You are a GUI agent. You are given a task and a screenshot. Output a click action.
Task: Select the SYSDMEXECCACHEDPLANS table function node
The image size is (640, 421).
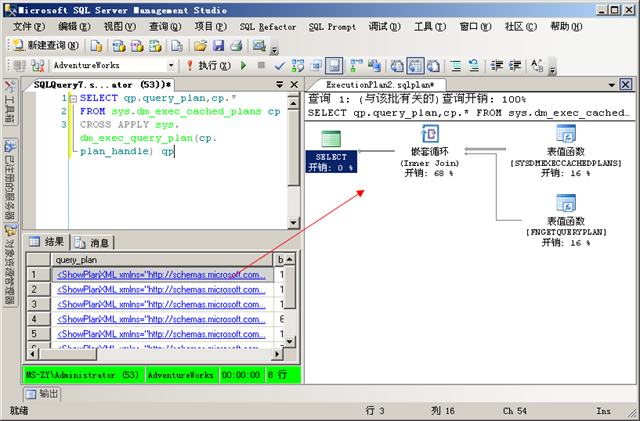566,151
